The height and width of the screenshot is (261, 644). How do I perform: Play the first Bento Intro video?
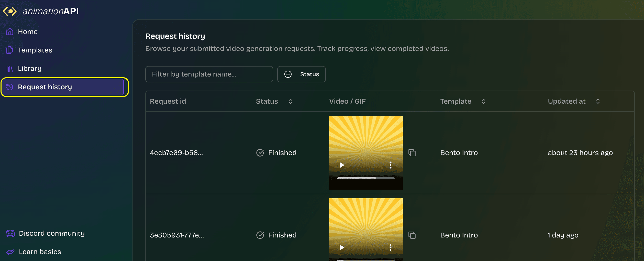coord(342,165)
